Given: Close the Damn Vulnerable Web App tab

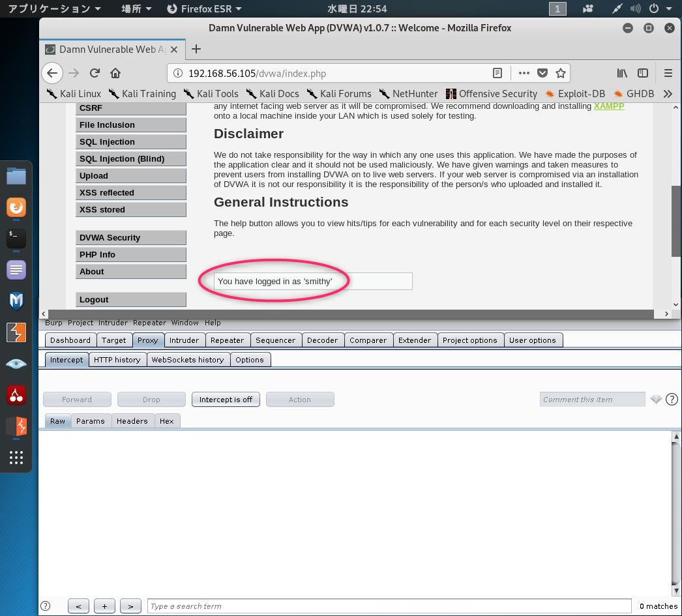Looking at the screenshot, I should [174, 50].
